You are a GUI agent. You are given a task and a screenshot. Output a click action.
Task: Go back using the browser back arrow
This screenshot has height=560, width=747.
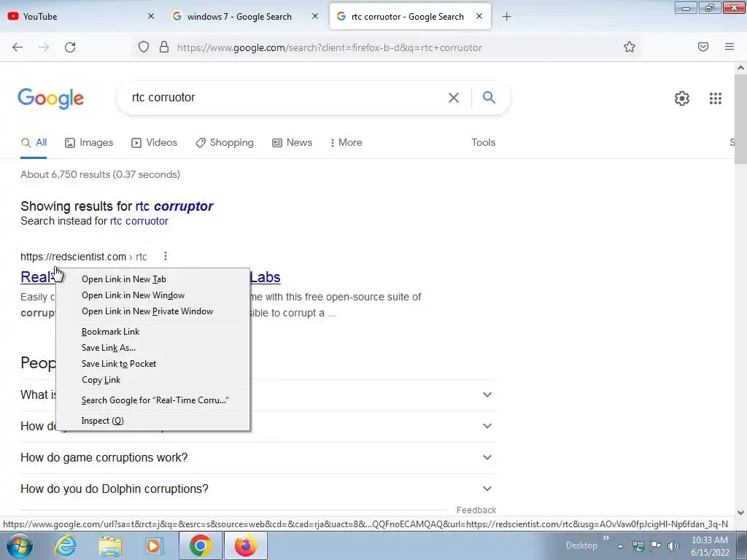(x=18, y=47)
